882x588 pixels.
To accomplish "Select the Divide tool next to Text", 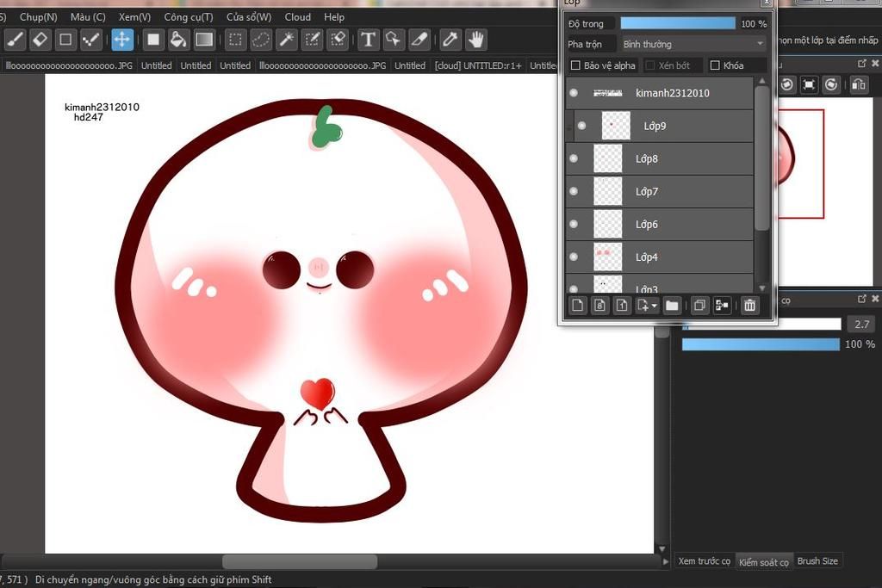I will click(x=419, y=40).
